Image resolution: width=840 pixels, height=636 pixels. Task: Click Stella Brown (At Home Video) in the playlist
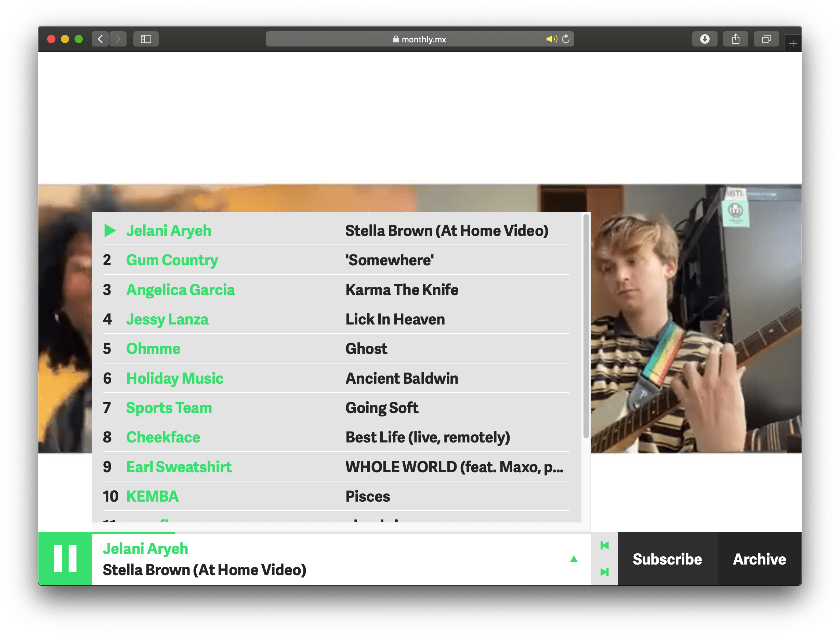point(447,231)
